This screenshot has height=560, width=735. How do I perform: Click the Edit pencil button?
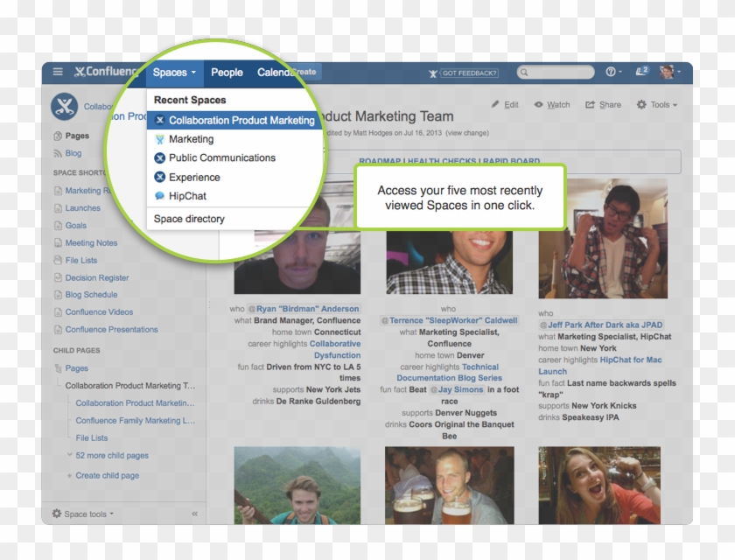[505, 104]
